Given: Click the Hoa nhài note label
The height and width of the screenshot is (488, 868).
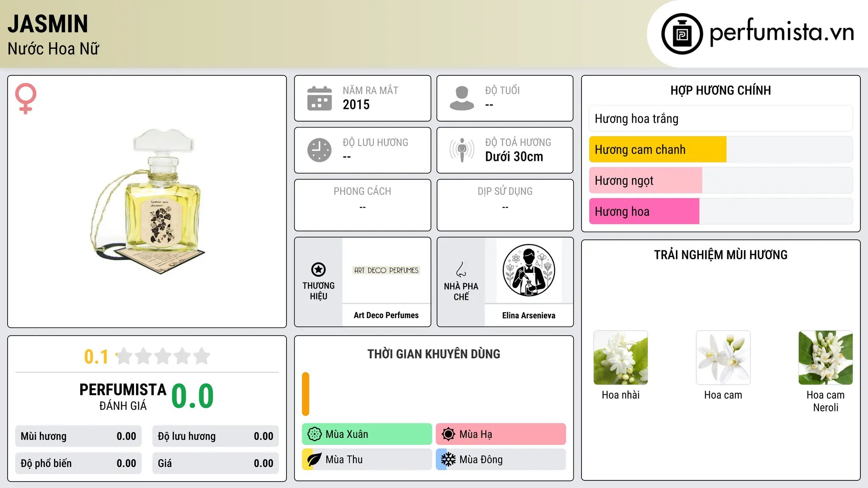Looking at the screenshot, I should tap(620, 395).
